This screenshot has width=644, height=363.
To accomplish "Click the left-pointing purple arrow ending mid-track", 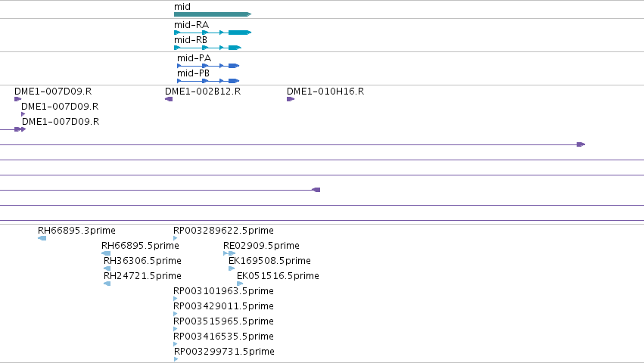I will 316,190.
